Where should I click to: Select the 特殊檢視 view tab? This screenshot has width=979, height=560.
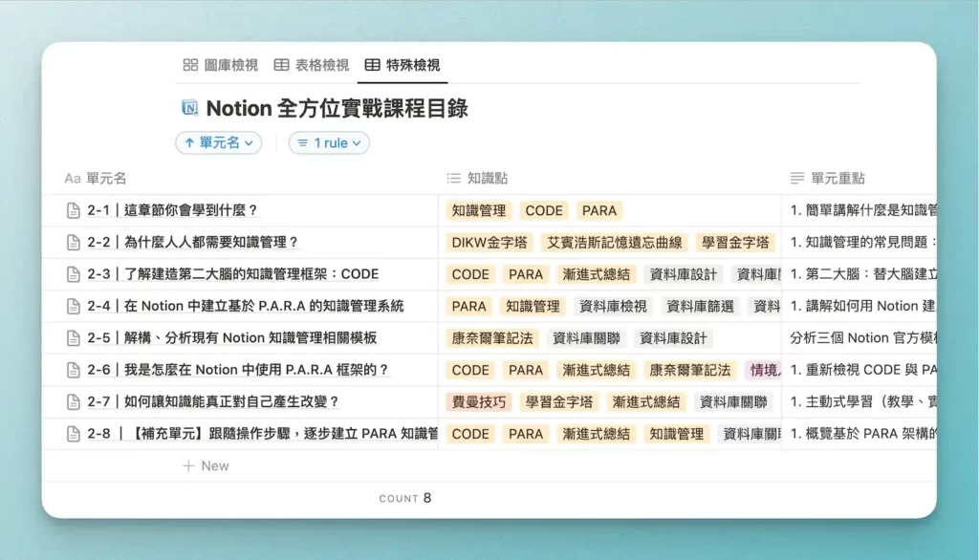click(402, 65)
